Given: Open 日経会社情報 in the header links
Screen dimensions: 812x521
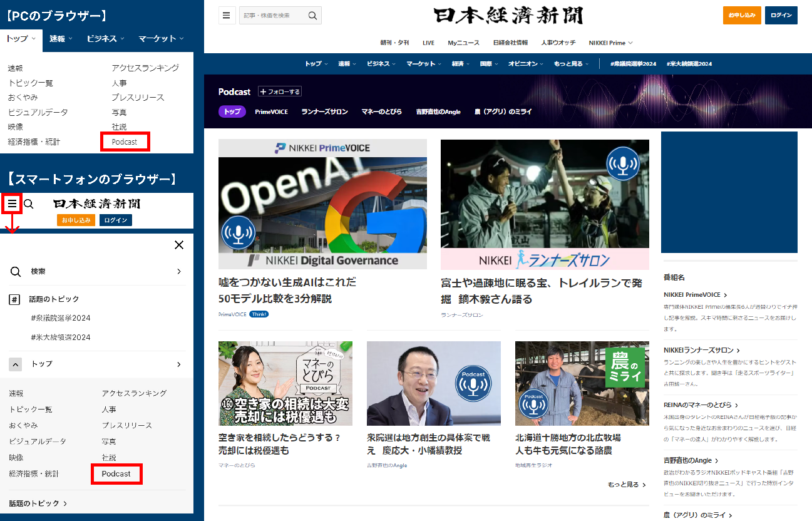Looking at the screenshot, I should tap(510, 43).
